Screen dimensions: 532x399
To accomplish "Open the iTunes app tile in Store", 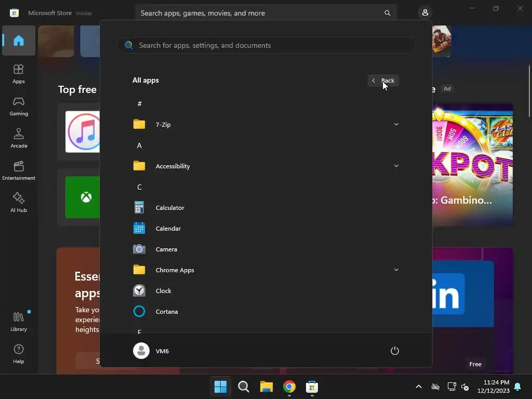I will point(83,131).
